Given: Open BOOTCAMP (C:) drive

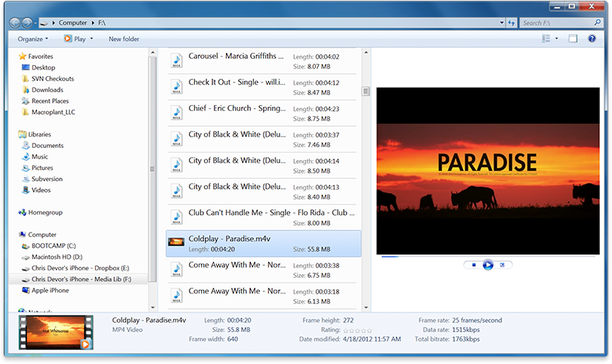Looking at the screenshot, I should [49, 246].
